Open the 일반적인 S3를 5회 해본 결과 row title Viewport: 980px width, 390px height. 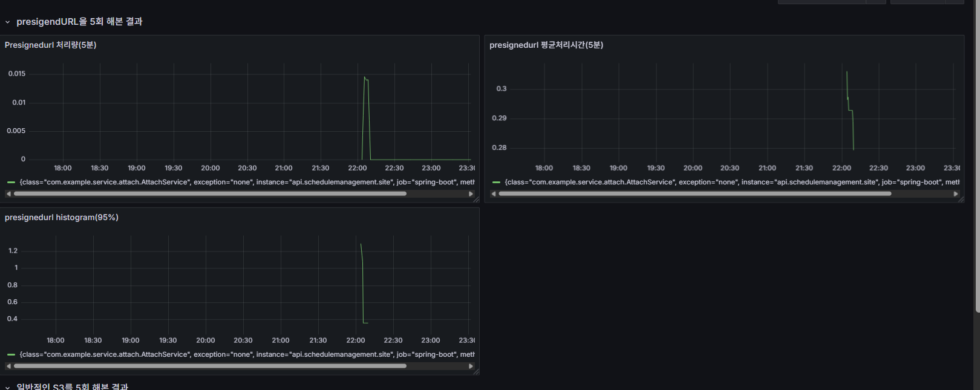coord(72,386)
